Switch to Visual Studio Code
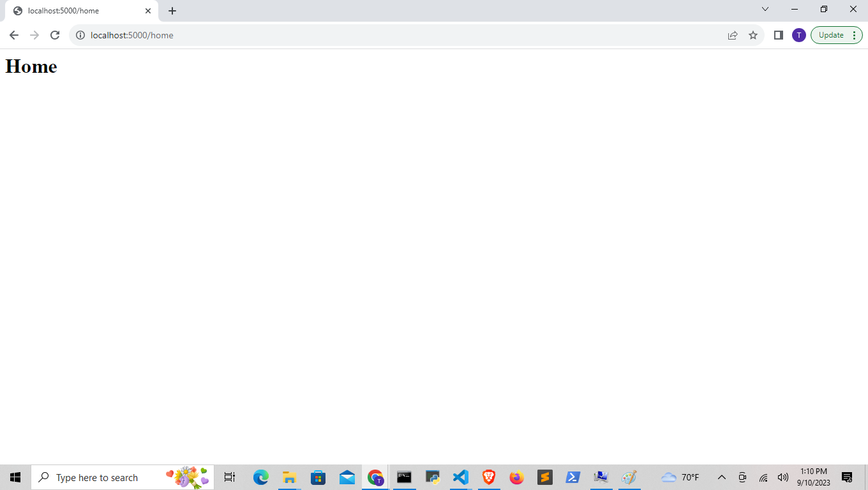The width and height of the screenshot is (868, 490). [461, 477]
